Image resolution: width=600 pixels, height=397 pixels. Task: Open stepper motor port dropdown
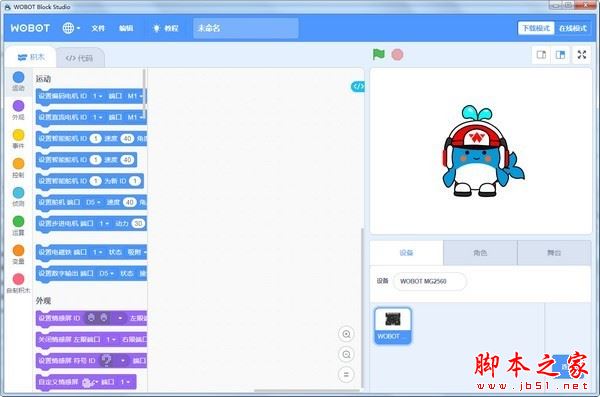point(104,224)
